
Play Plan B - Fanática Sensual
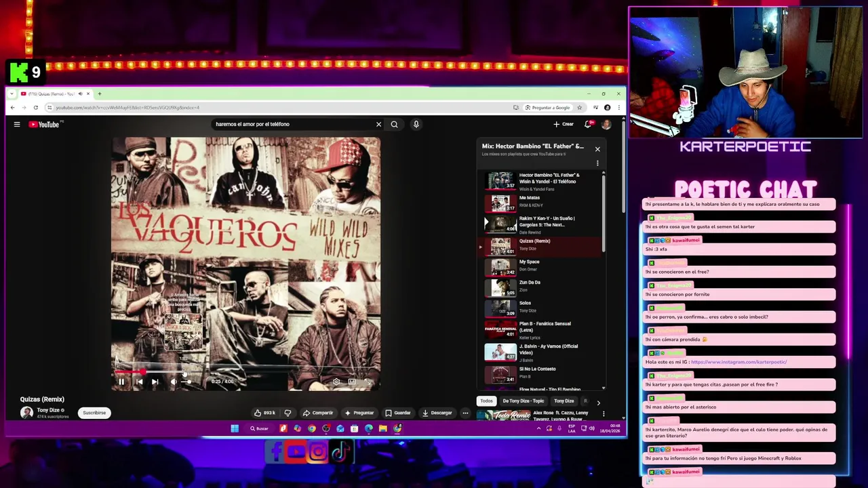click(542, 330)
